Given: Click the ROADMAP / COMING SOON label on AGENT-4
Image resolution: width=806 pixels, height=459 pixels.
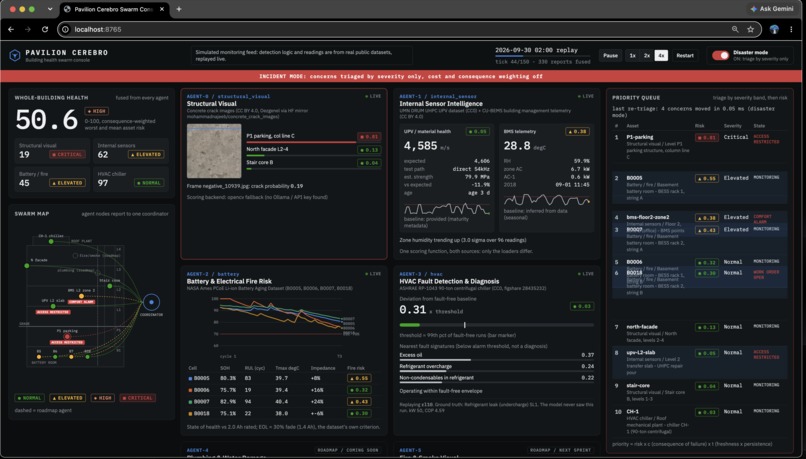Looking at the screenshot, I should click(x=347, y=450).
